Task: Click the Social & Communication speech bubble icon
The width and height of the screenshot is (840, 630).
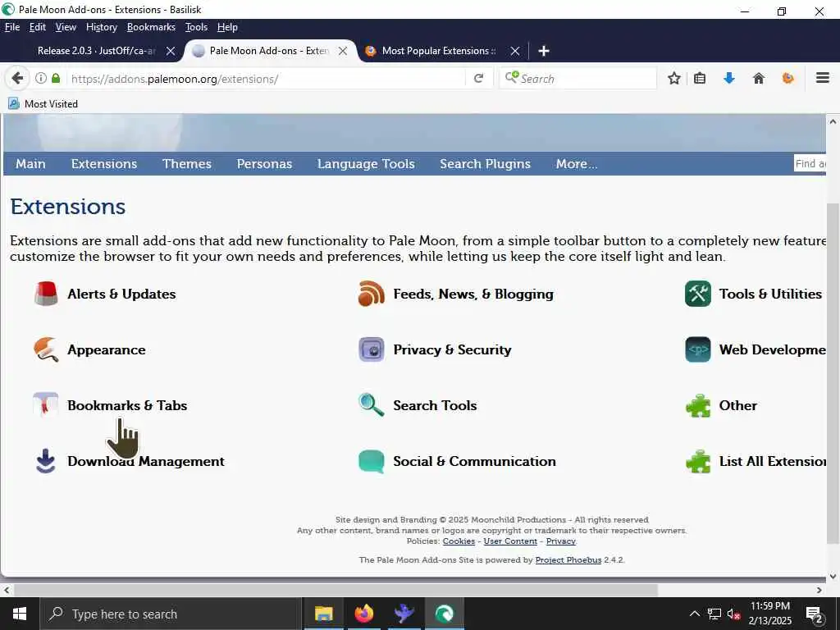Action: (372, 461)
